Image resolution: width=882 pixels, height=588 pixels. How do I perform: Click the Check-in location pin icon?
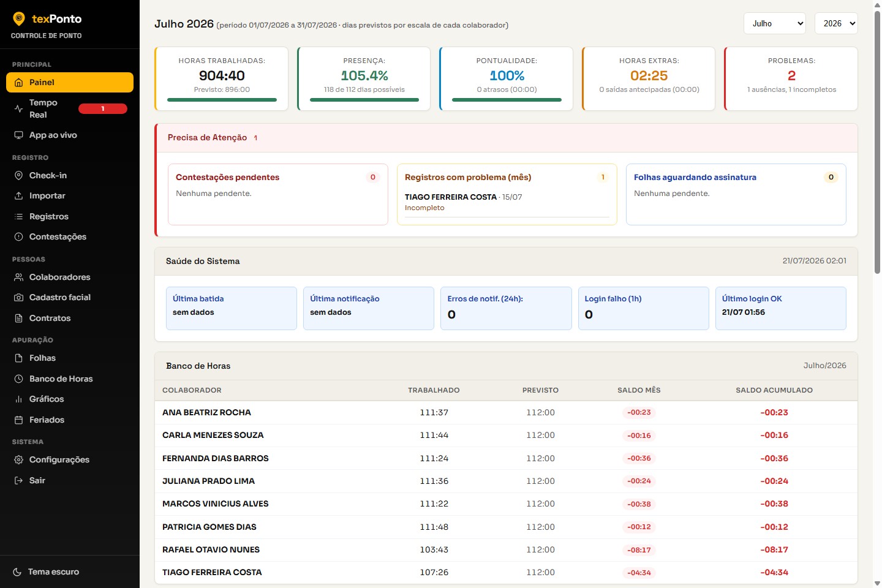point(18,176)
